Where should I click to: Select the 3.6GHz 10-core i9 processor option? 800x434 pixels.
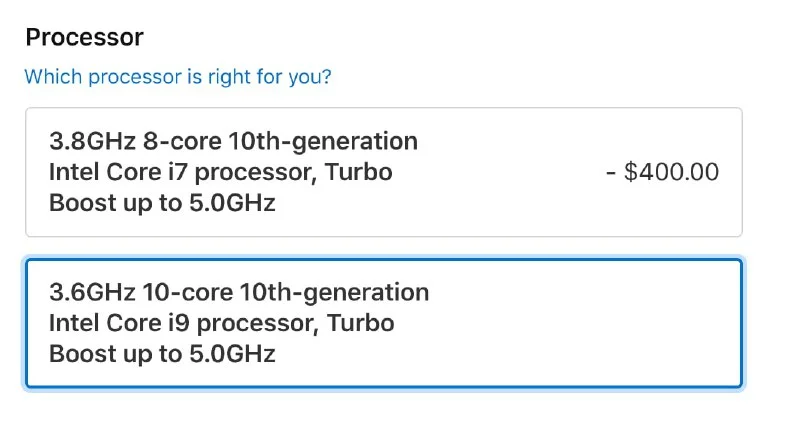(x=383, y=323)
